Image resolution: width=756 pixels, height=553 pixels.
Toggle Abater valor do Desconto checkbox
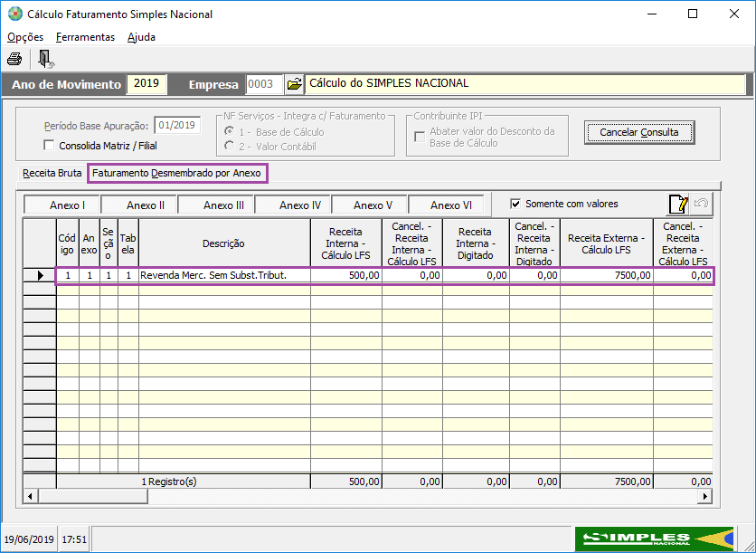pos(420,137)
